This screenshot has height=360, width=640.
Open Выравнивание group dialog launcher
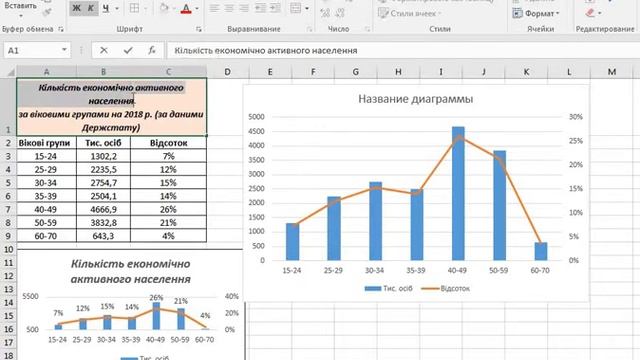pyautogui.click(x=309, y=29)
